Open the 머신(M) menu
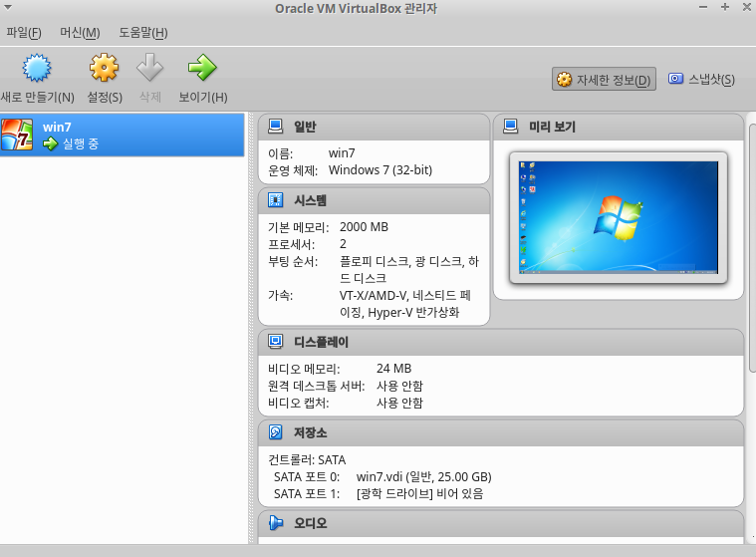Image resolution: width=756 pixels, height=557 pixels. click(x=80, y=33)
